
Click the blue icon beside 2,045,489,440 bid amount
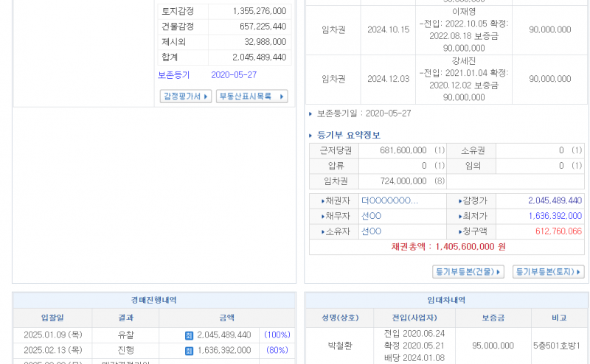click(189, 335)
